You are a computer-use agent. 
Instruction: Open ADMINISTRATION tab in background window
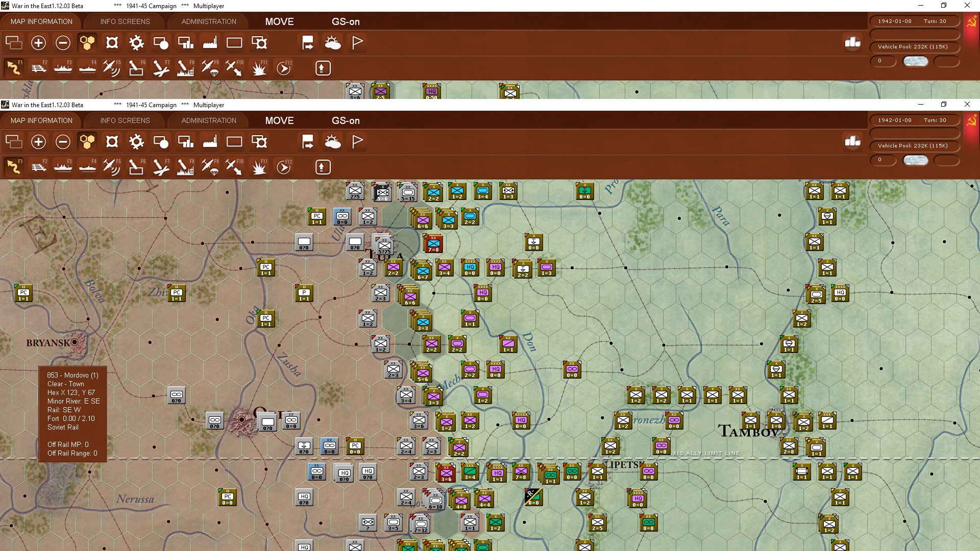click(x=209, y=22)
